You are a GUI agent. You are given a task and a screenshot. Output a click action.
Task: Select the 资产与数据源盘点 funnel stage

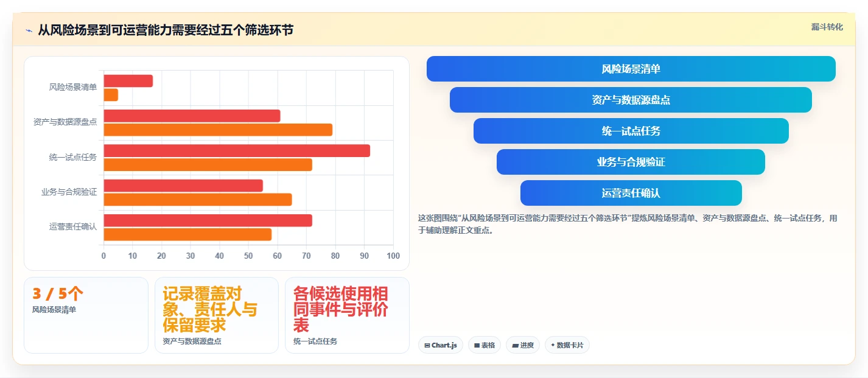pos(631,100)
